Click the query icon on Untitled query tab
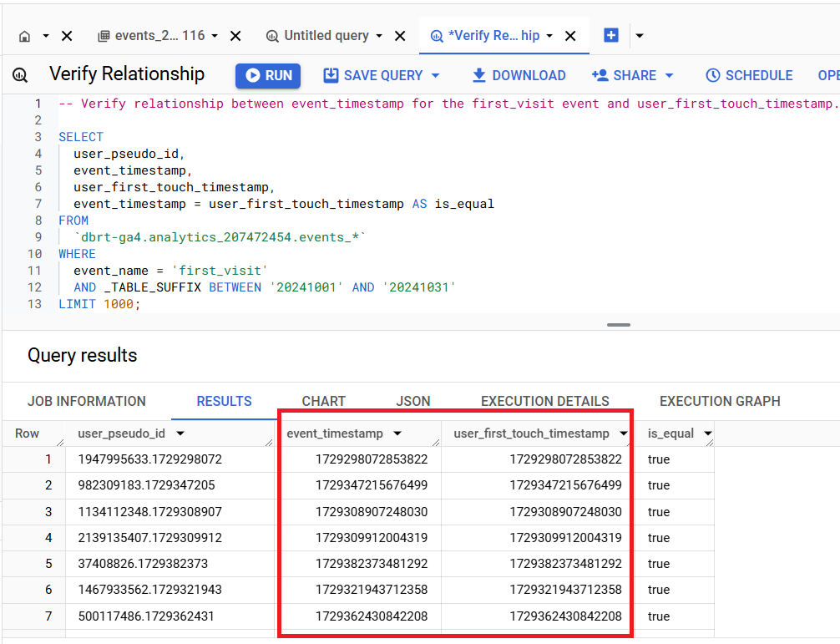Viewport: 840px width, 644px height. tap(271, 35)
